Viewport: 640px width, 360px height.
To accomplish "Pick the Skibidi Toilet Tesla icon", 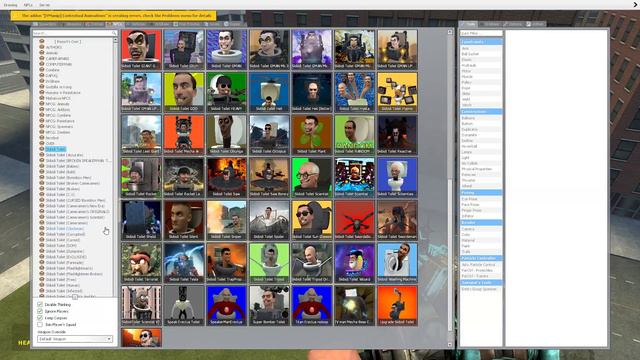I will click(184, 263).
